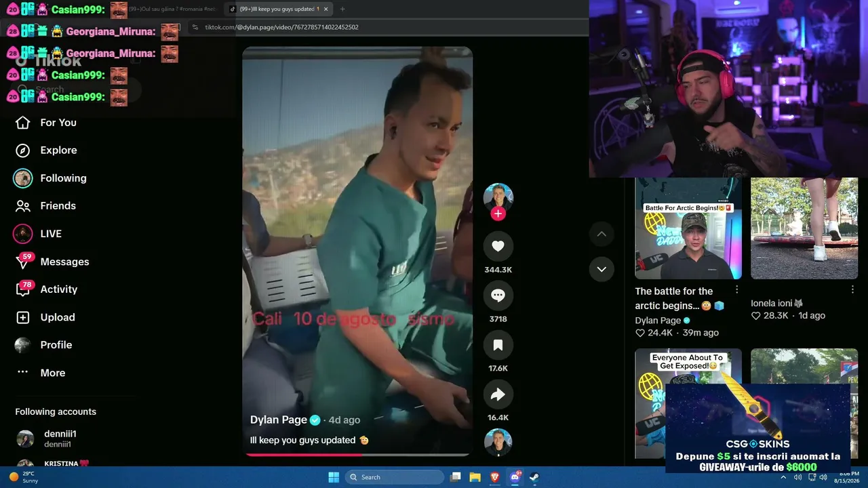This screenshot has width=868, height=488.
Task: Open denniii1 in Following accounts
Action: click(60, 438)
